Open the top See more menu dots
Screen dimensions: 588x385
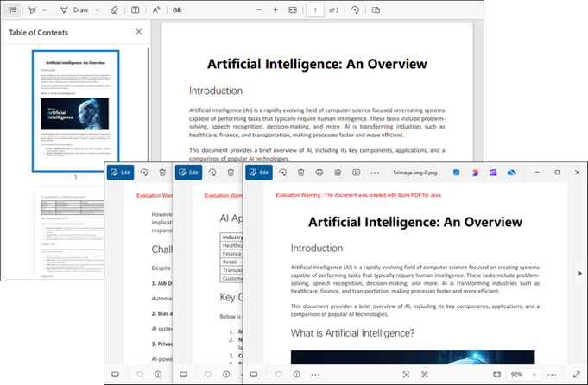click(x=375, y=173)
